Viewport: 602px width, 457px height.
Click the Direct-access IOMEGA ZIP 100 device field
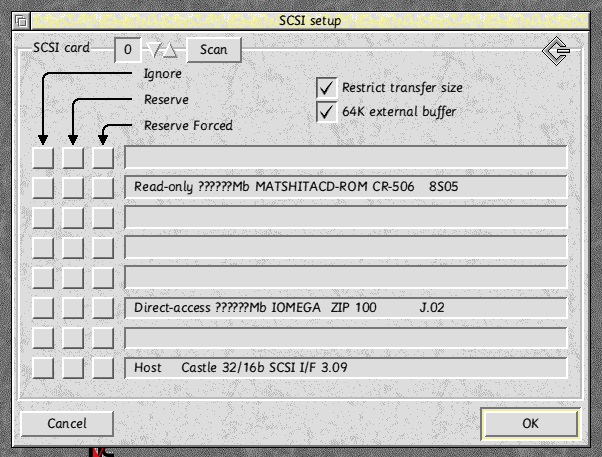pyautogui.click(x=346, y=308)
